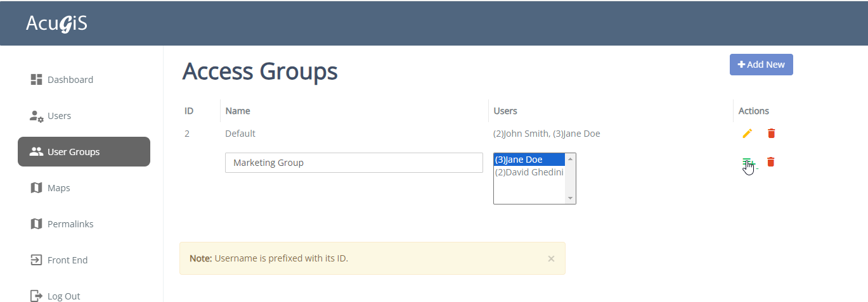
Task: Click the Maps icon in sidebar
Action: pyautogui.click(x=36, y=188)
